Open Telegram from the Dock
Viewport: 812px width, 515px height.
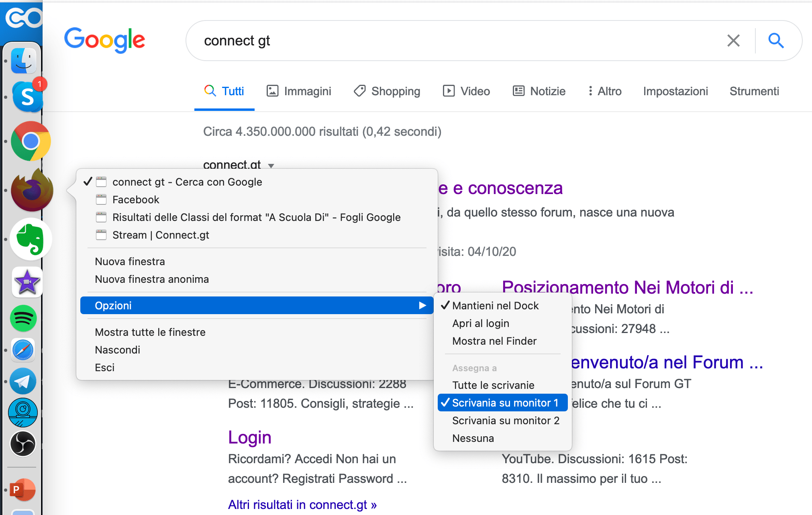tap(23, 381)
